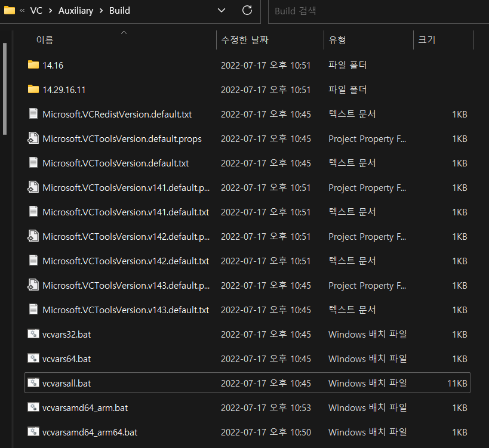
Task: Select the file name vcvars64.bat
Action: 66,359
